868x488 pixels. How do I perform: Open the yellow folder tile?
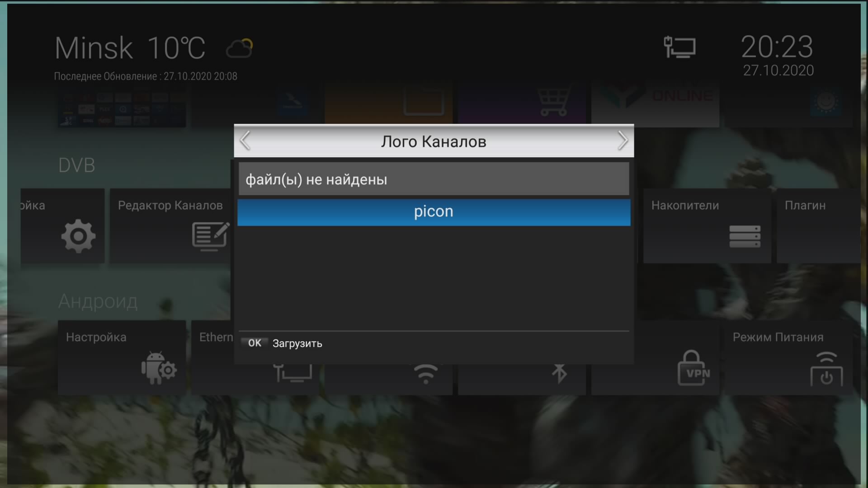388,103
